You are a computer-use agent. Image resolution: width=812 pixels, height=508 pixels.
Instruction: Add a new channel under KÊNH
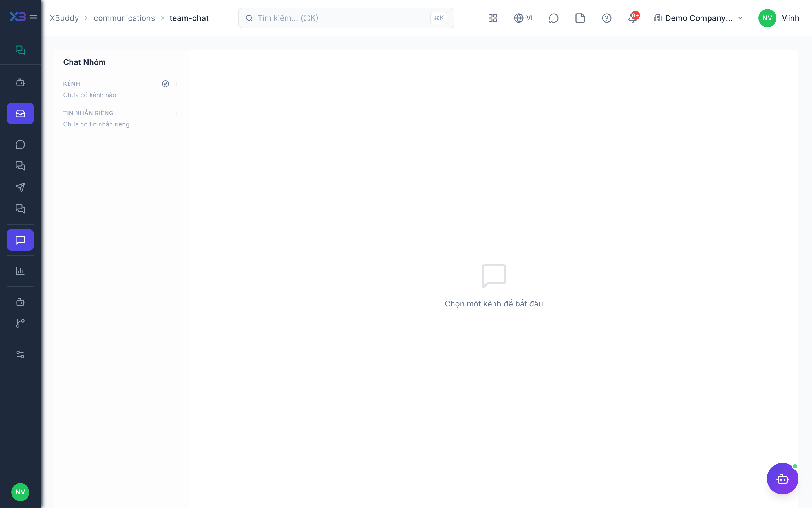click(x=176, y=84)
